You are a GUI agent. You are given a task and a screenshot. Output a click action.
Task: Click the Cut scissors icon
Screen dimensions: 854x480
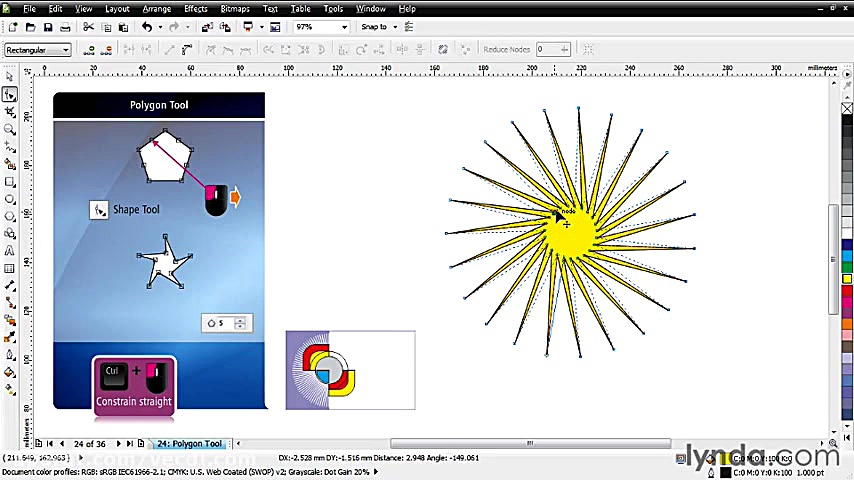point(88,27)
